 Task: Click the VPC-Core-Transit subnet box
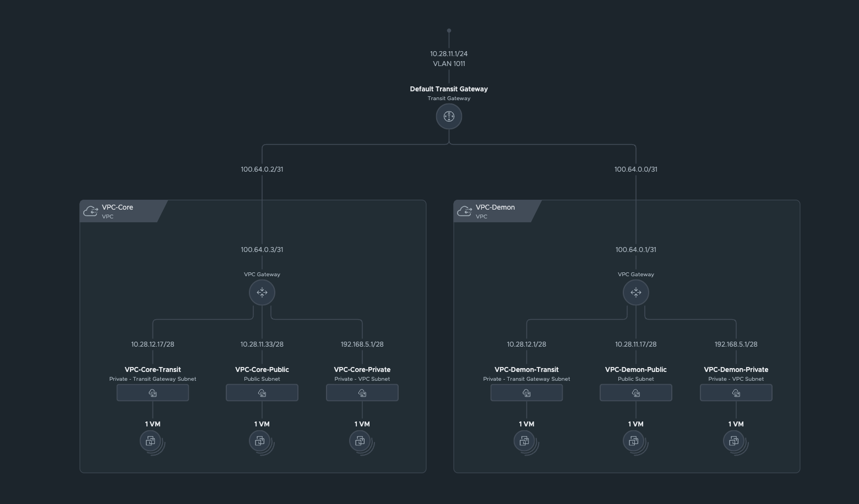tap(153, 393)
